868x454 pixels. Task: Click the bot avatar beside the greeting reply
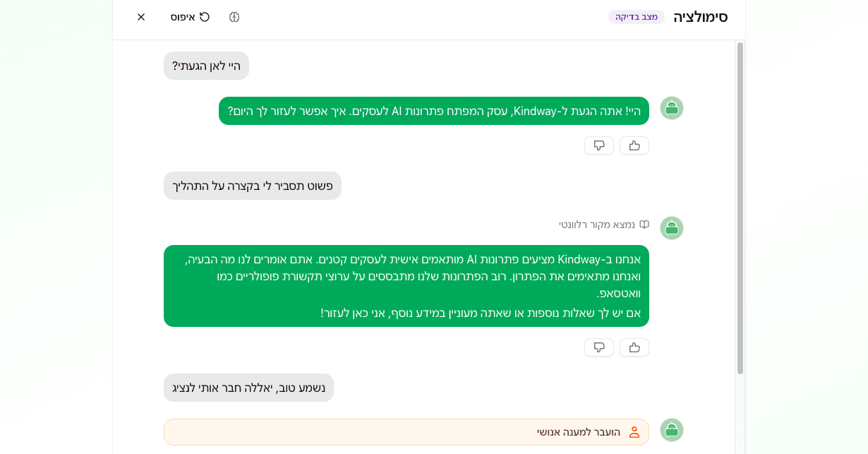tap(671, 108)
